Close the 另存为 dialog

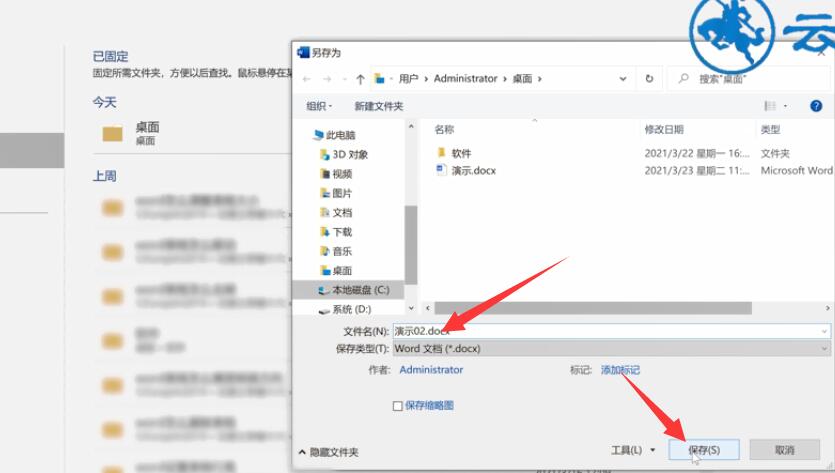(822, 53)
